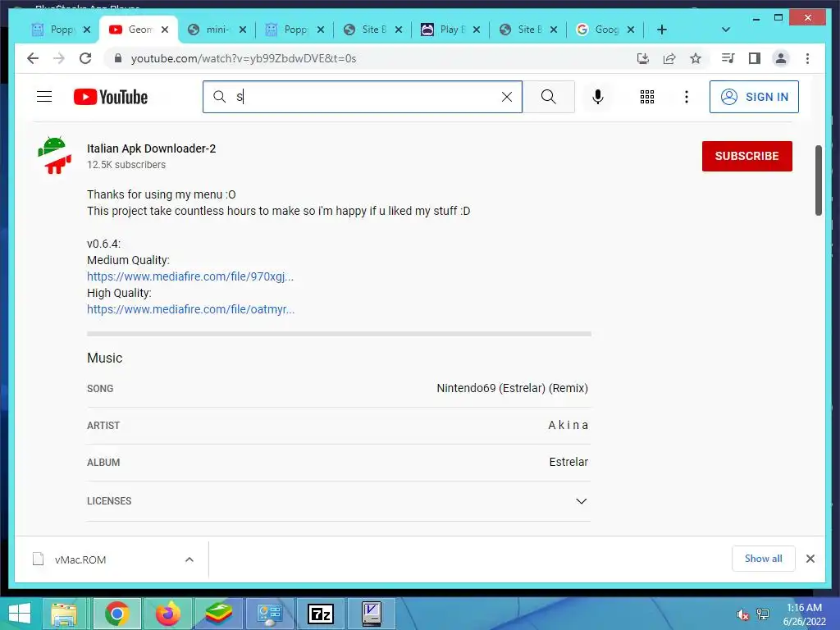Open 7-Zip from the taskbar
The height and width of the screenshot is (630, 840).
point(321,614)
